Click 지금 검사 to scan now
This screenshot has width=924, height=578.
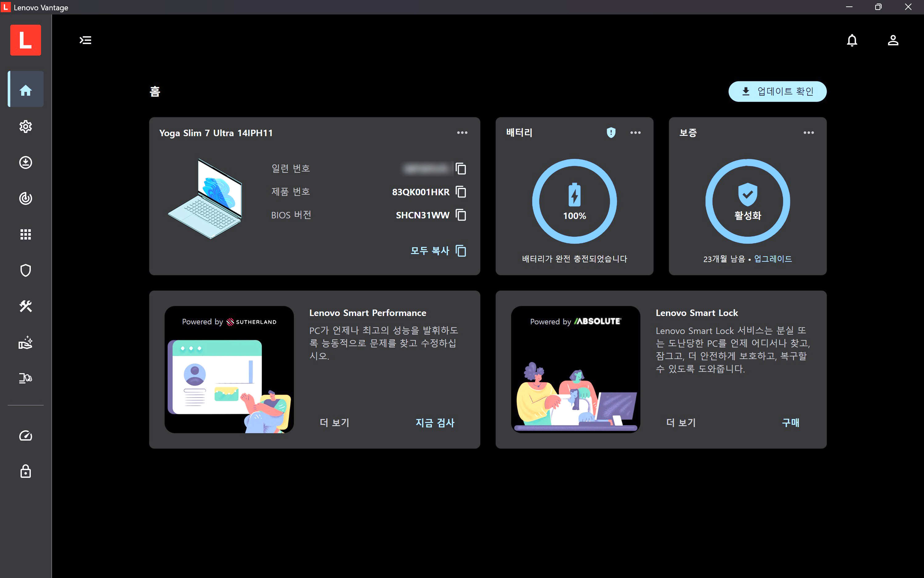435,423
